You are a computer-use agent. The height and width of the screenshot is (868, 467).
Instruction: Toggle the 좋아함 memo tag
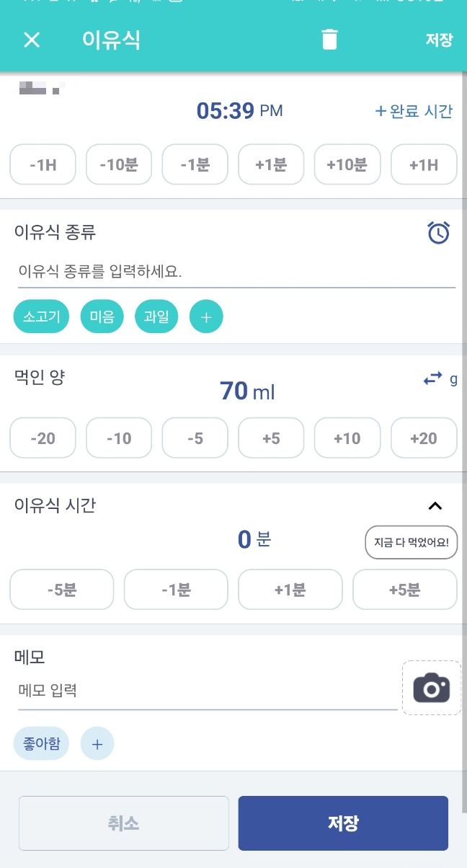(41, 743)
